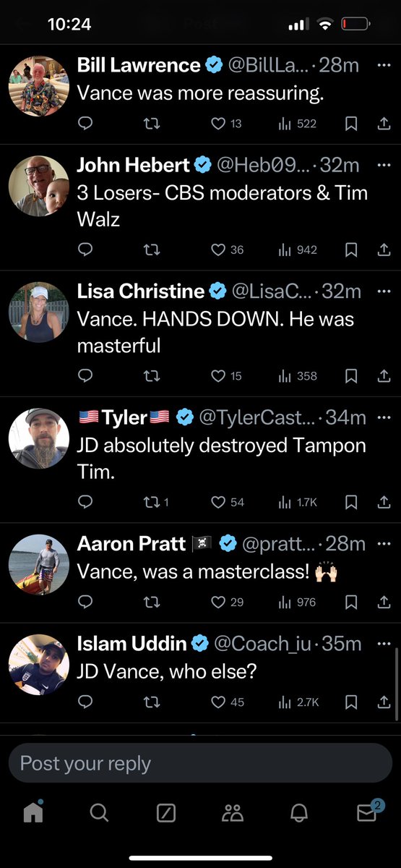This screenshot has height=868, width=401.
Task: Reply to Lisa Christine's post
Action: 85,376
